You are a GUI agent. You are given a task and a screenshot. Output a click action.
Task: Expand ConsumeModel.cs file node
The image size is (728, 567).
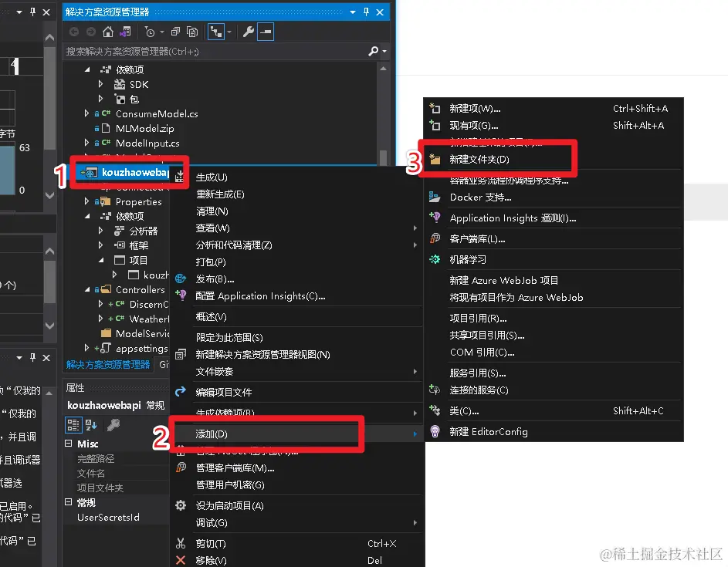point(86,113)
